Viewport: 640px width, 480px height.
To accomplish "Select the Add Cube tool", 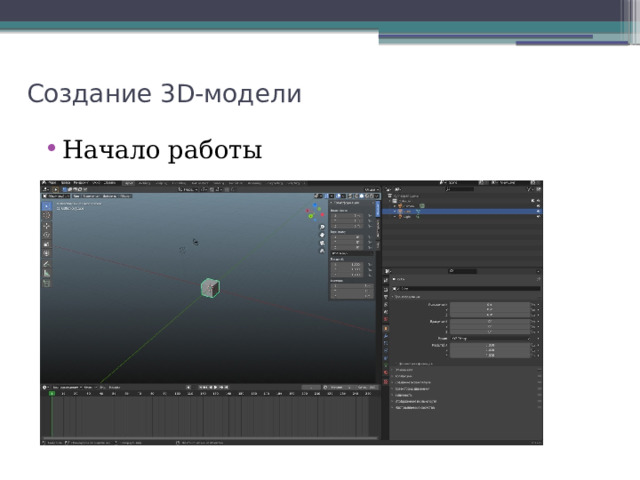I will click(46, 283).
